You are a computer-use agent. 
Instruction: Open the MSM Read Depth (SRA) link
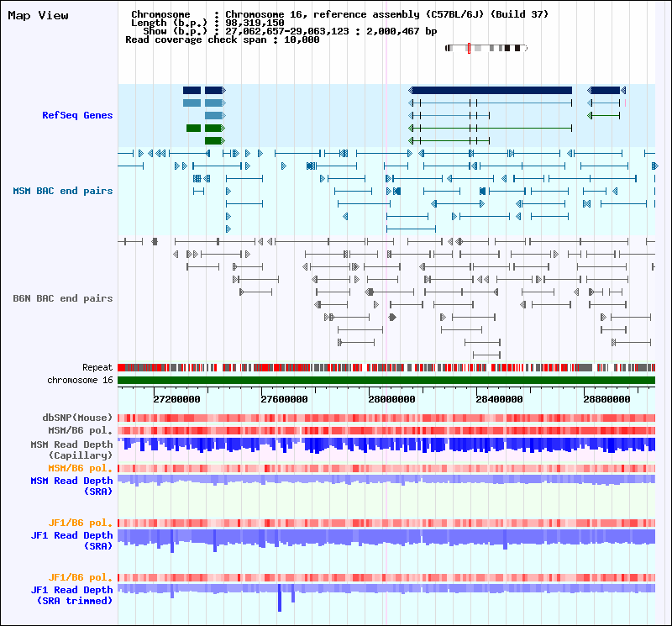coord(71,487)
